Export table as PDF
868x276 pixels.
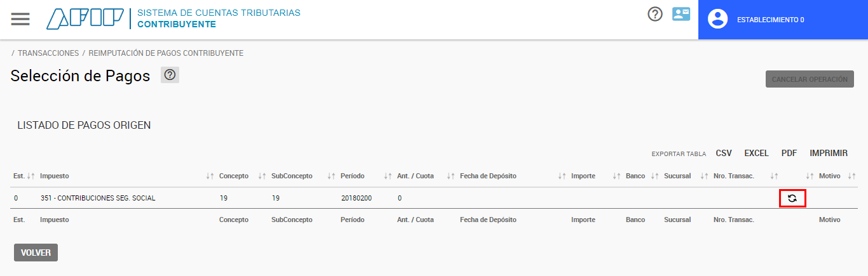coord(789,153)
